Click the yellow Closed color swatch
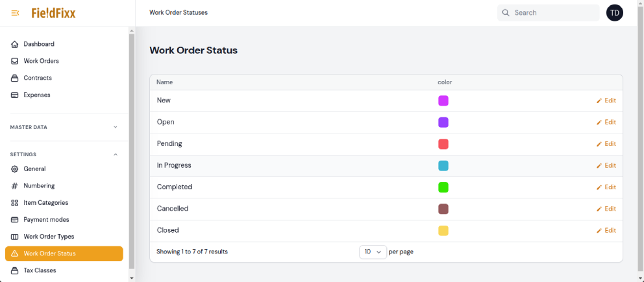This screenshot has width=644, height=282. 443,230
